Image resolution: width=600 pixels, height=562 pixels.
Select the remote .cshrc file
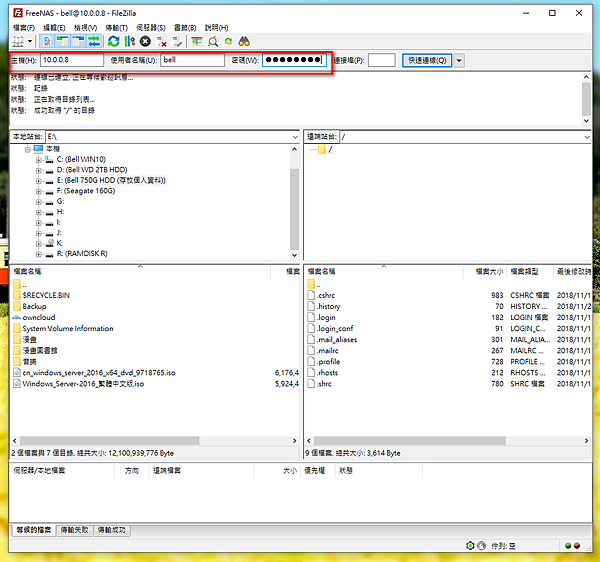click(x=326, y=295)
